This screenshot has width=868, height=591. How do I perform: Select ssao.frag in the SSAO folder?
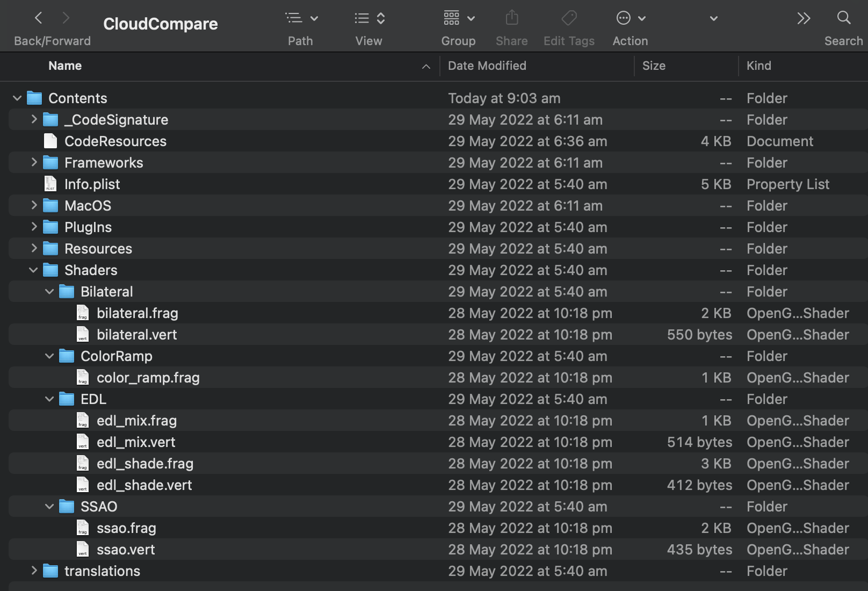[126, 528]
